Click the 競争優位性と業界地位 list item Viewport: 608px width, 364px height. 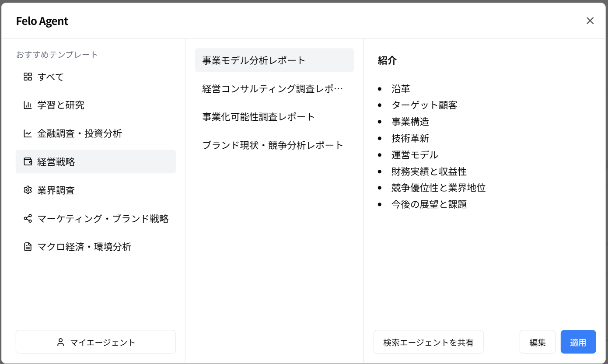click(x=439, y=188)
